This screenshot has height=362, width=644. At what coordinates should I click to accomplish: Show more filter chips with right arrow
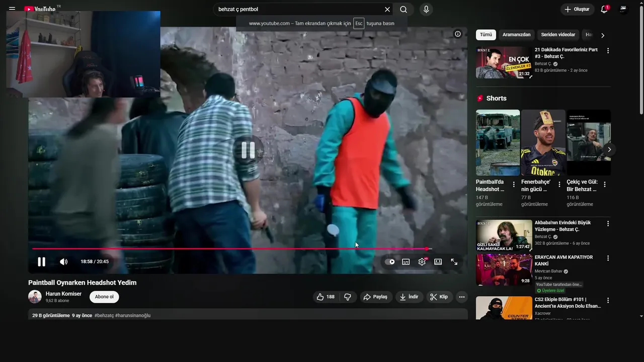coord(603,35)
